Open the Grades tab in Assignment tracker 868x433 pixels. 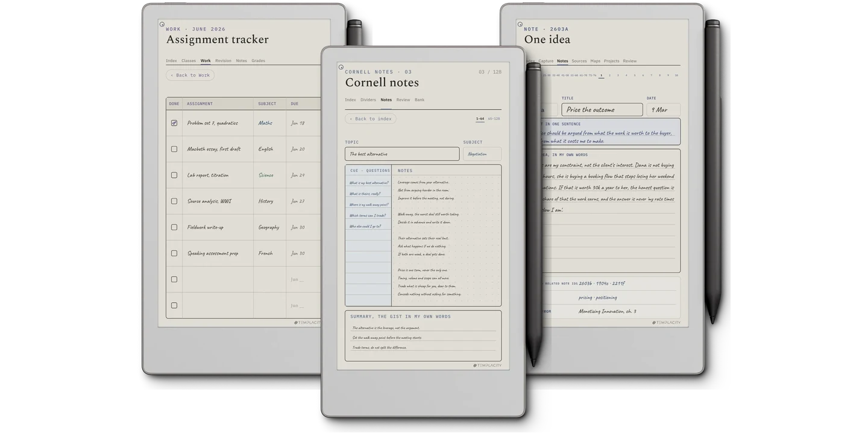258,61
